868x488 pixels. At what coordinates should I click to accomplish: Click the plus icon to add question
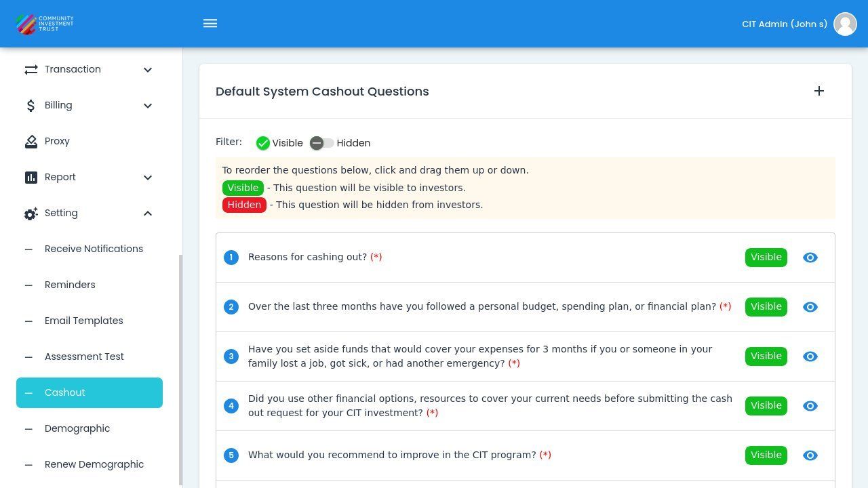click(819, 91)
